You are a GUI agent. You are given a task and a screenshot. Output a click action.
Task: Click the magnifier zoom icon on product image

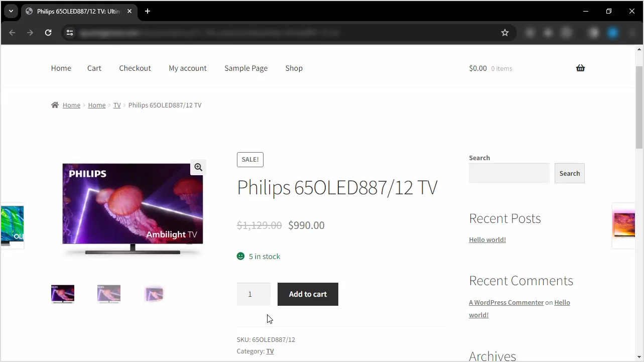click(198, 167)
